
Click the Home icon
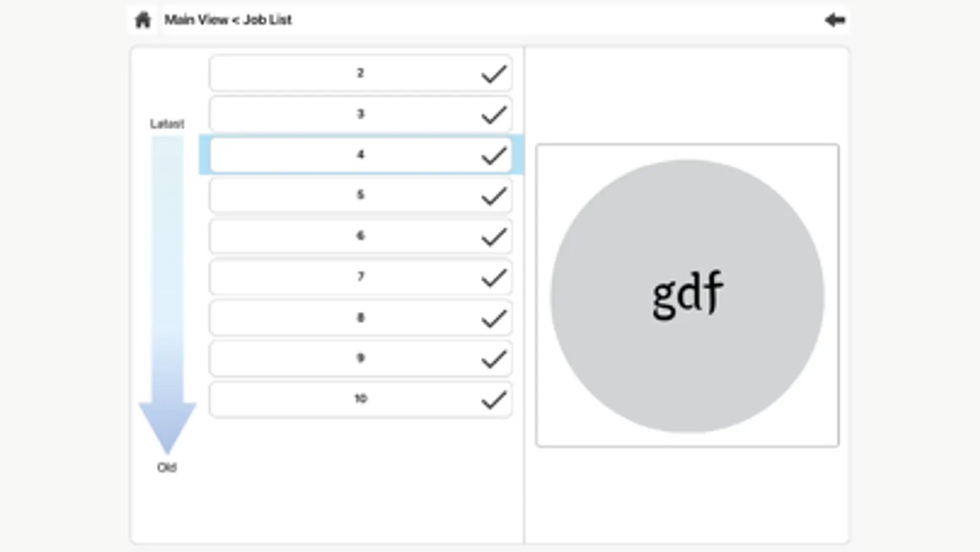(x=143, y=20)
